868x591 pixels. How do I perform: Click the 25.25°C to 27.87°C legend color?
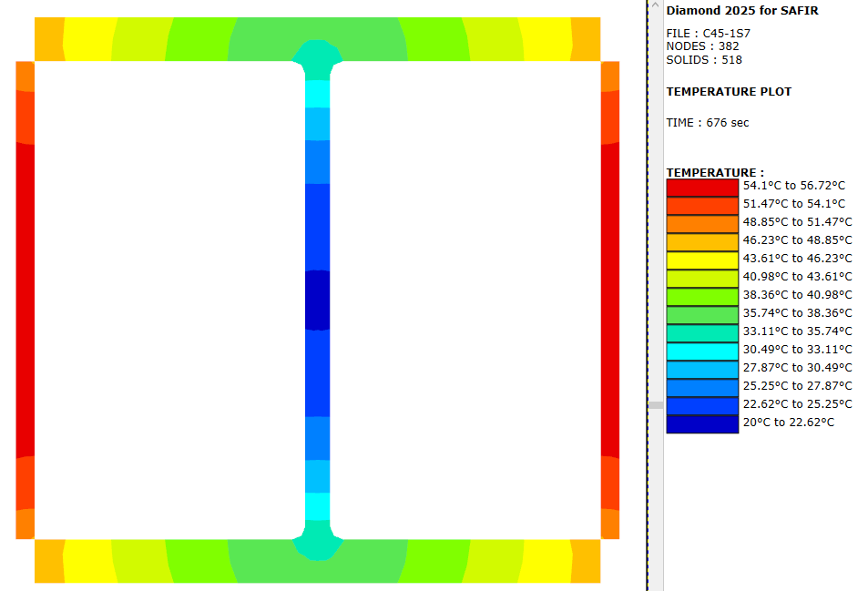pos(701,388)
